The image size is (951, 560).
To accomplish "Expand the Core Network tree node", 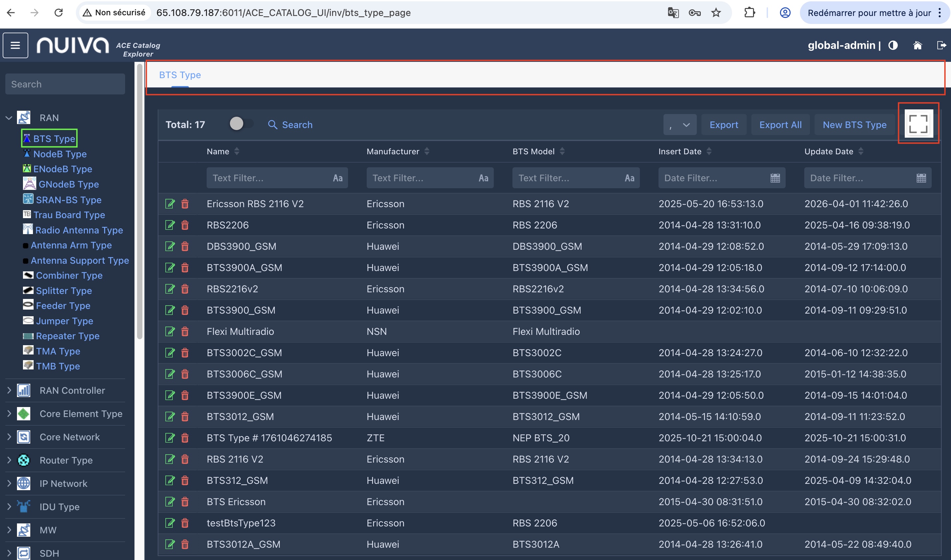I will tap(9, 437).
